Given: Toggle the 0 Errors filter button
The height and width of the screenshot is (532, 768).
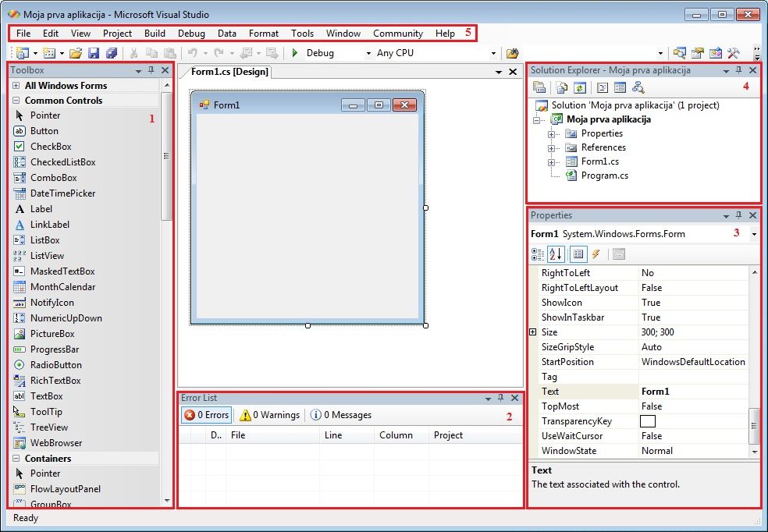Looking at the screenshot, I should 206,415.
